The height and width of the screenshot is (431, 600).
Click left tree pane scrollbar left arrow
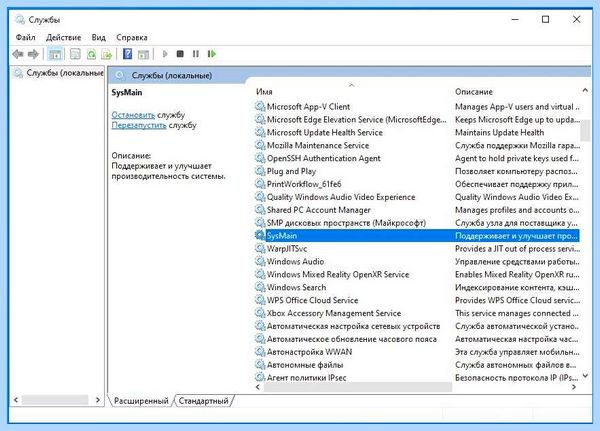(x=16, y=400)
